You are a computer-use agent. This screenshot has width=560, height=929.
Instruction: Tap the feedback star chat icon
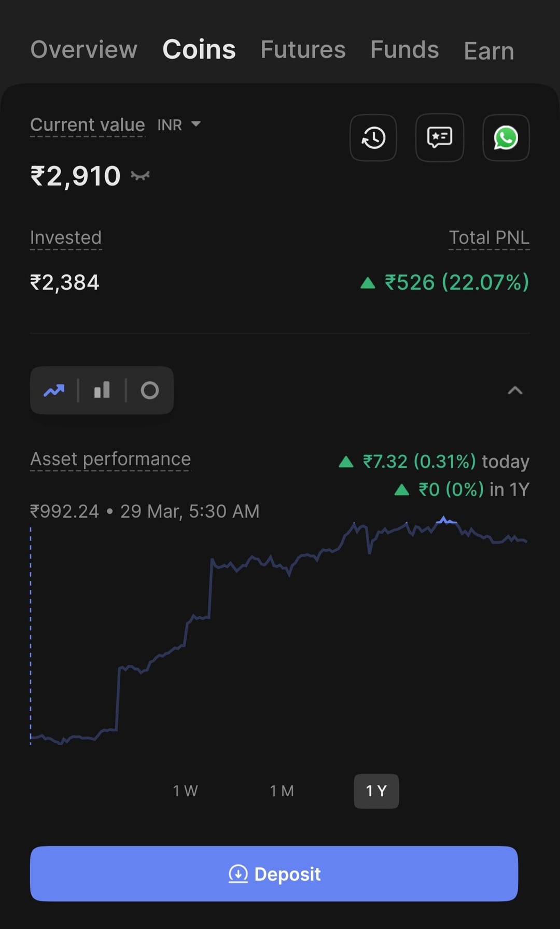(440, 138)
